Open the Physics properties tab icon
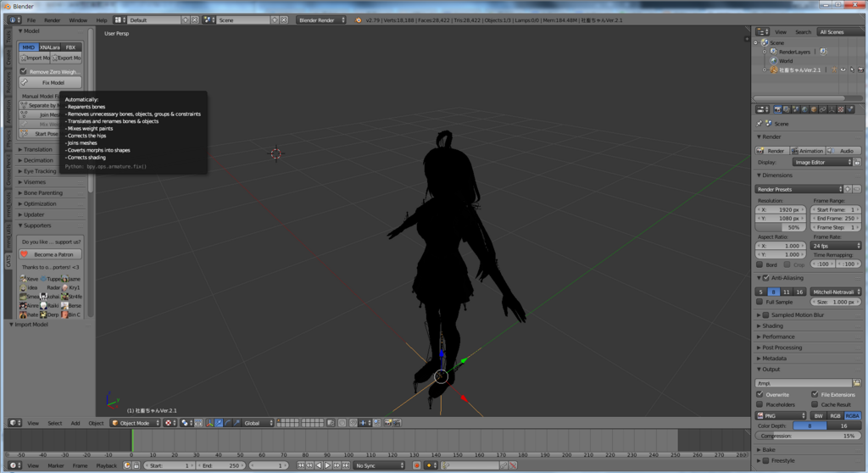Viewport: 868px width, 473px height. coord(850,109)
